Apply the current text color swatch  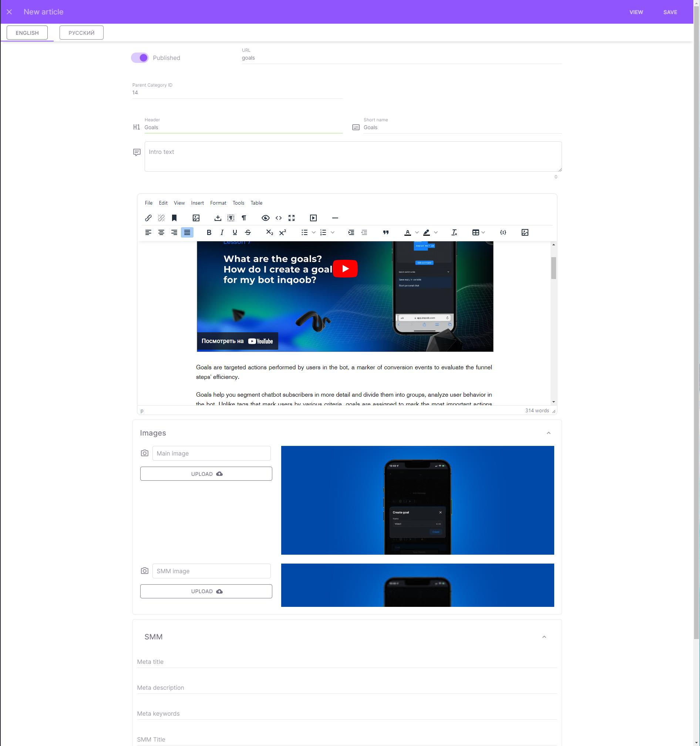407,233
